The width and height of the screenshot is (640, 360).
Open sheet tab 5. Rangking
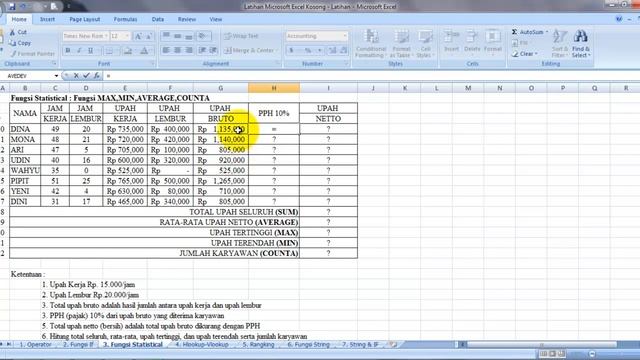point(258,344)
